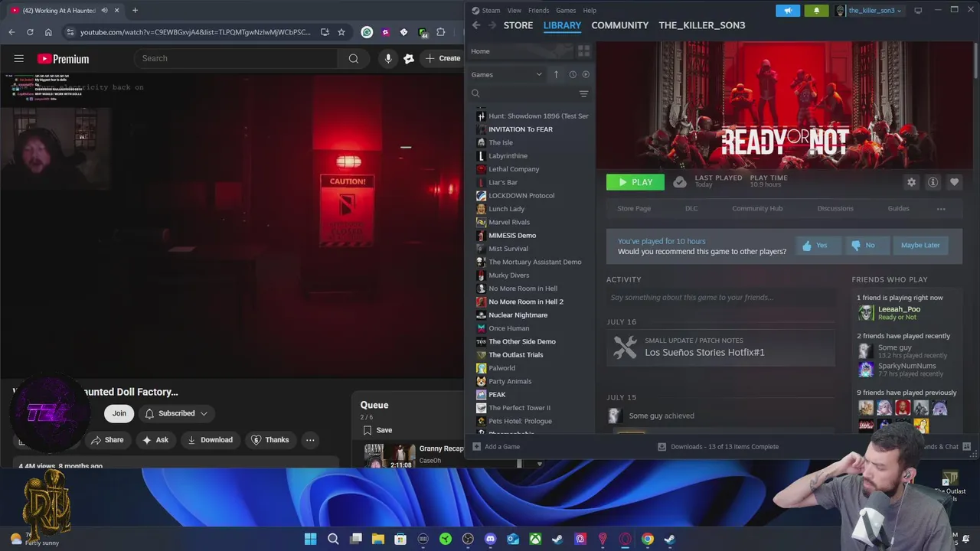980x551 pixels.
Task: Click YouTube Create button
Action: 443,58
